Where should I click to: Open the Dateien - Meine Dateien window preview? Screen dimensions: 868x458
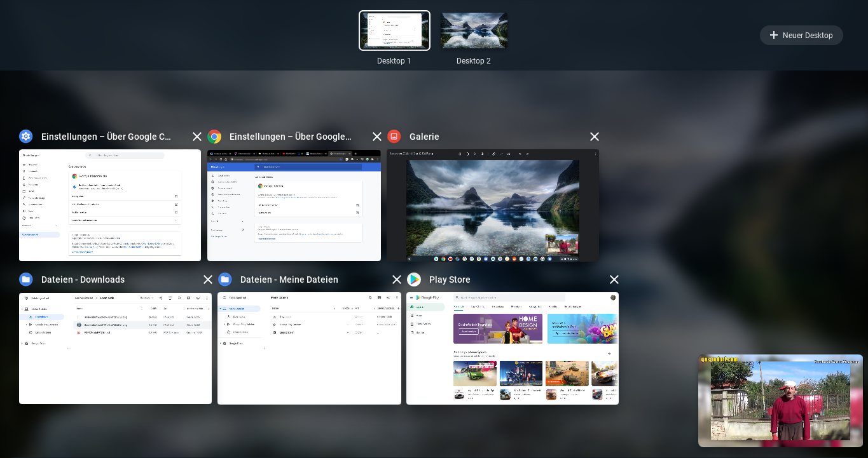pos(309,348)
